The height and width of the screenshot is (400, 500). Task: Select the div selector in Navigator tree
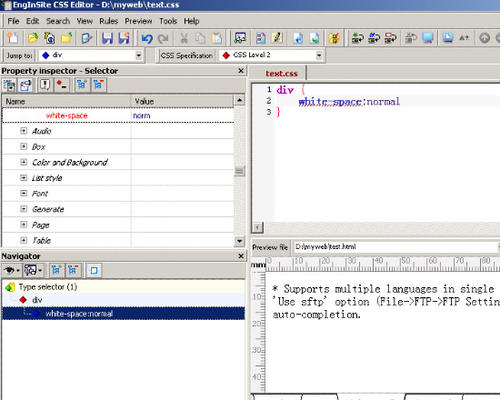coord(37,300)
